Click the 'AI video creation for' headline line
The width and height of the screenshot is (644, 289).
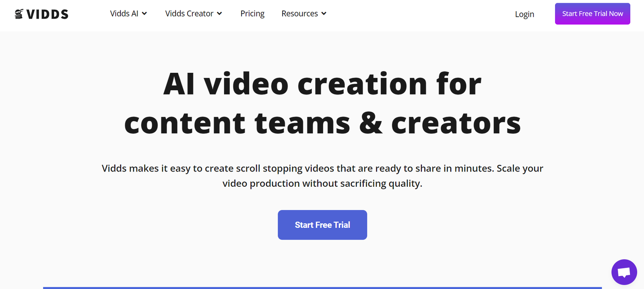click(x=322, y=84)
